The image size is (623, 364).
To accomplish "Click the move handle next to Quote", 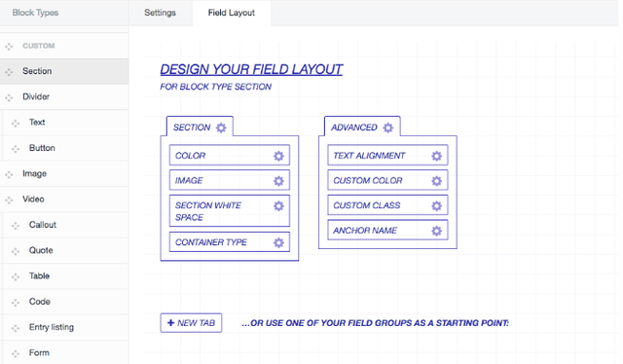I will [x=16, y=251].
